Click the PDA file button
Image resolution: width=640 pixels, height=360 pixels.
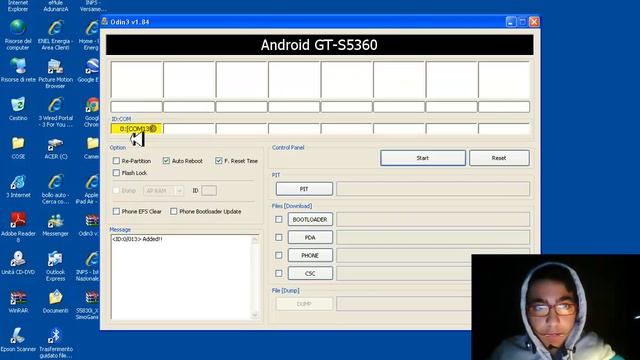(310, 237)
